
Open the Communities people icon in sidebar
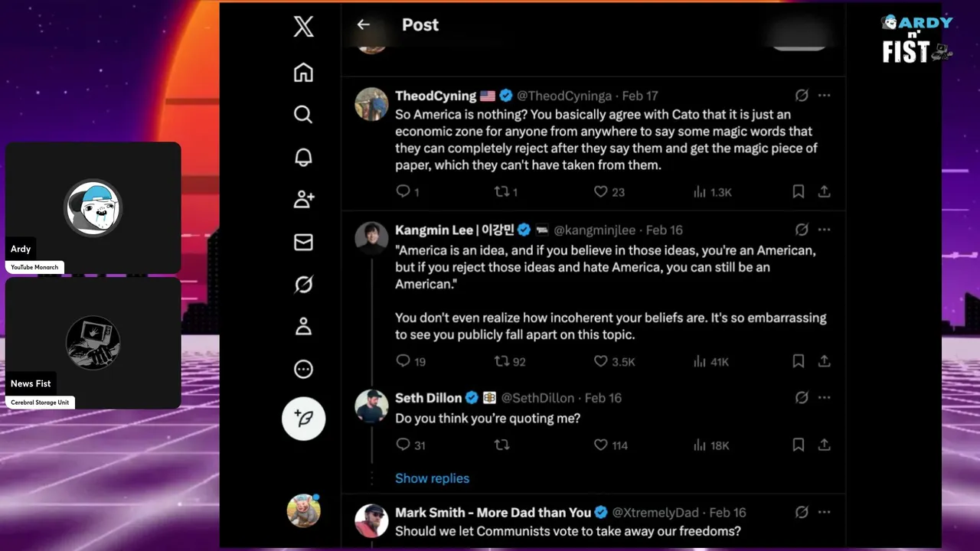pyautogui.click(x=303, y=200)
